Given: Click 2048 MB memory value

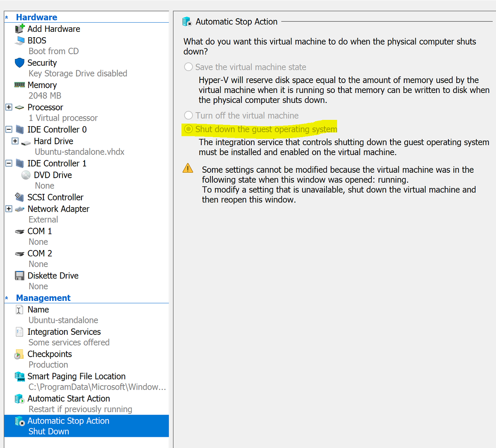Looking at the screenshot, I should [x=45, y=96].
